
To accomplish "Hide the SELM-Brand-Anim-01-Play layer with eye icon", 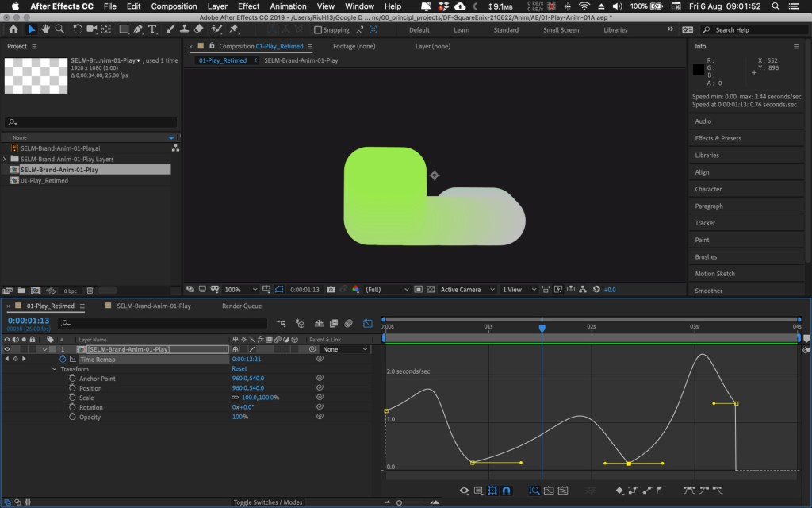I will (x=7, y=349).
